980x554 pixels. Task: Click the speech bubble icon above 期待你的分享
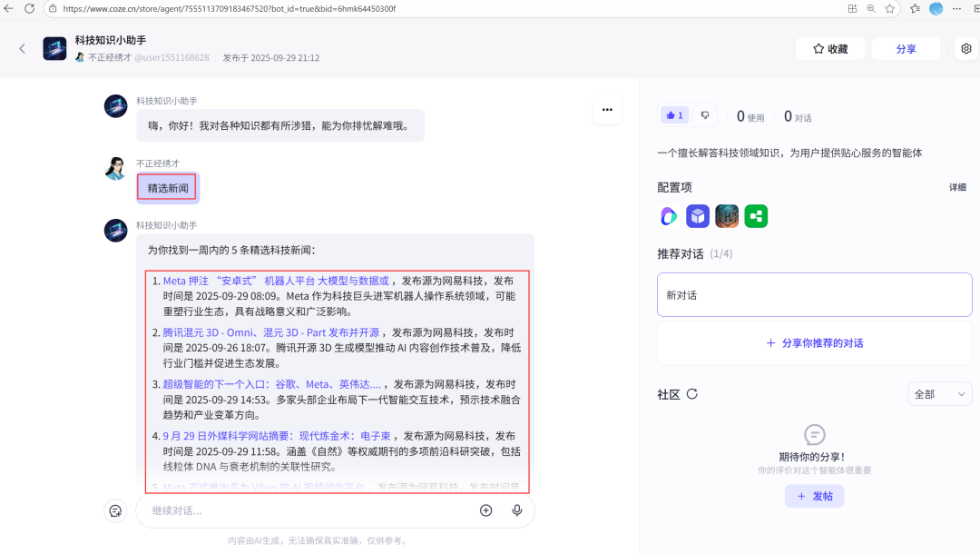(x=814, y=434)
